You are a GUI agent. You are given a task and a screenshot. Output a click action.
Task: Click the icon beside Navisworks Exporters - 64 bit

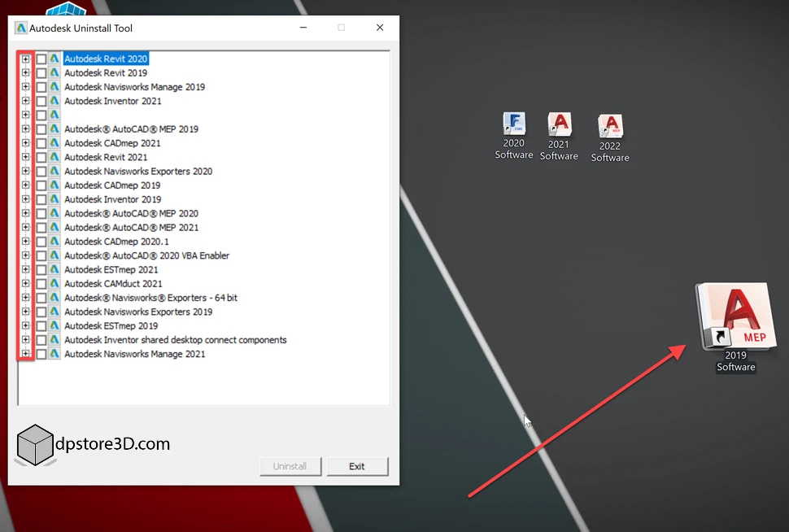[54, 298]
